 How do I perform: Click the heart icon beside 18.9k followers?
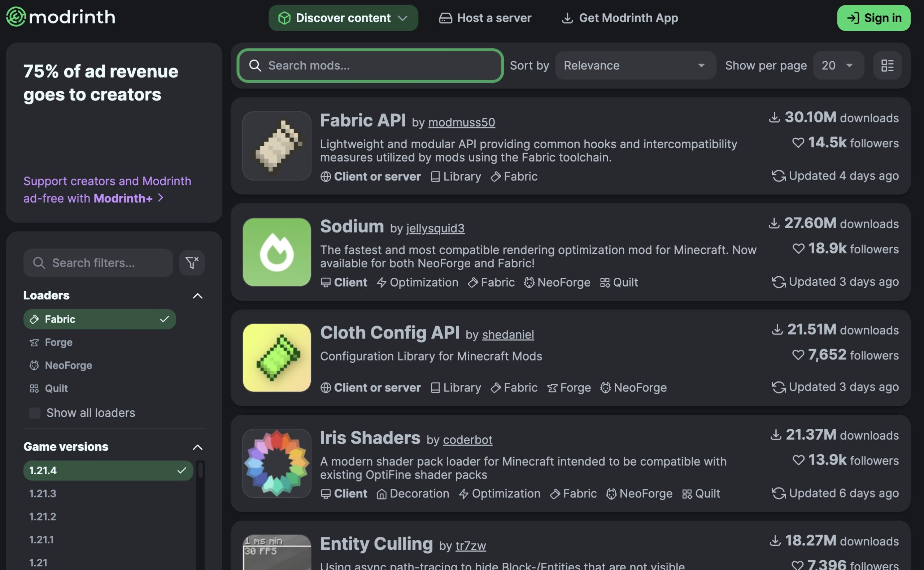click(798, 249)
